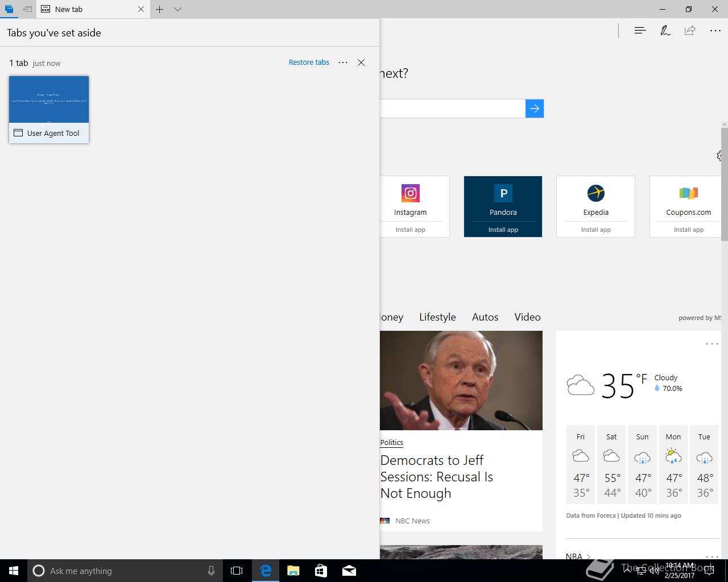728x582 pixels.
Task: Select Tue weather forecast
Action: 704,464
